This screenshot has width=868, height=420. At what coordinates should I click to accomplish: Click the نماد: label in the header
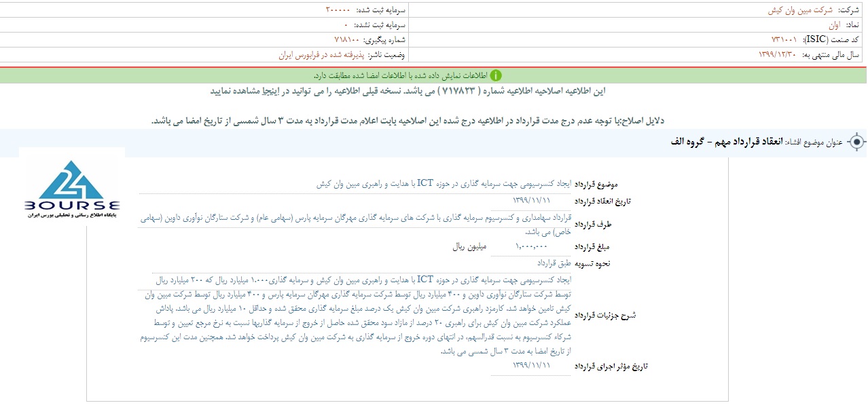point(852,24)
